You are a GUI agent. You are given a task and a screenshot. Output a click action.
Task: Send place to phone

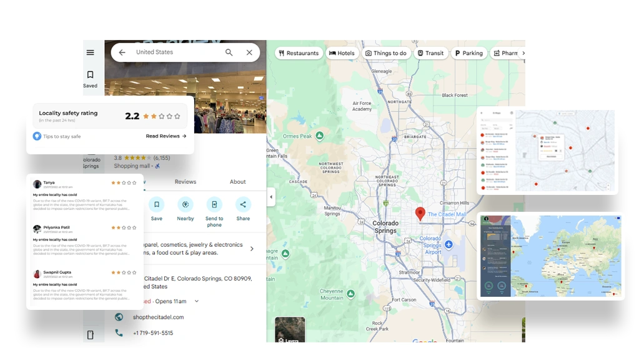(x=214, y=212)
